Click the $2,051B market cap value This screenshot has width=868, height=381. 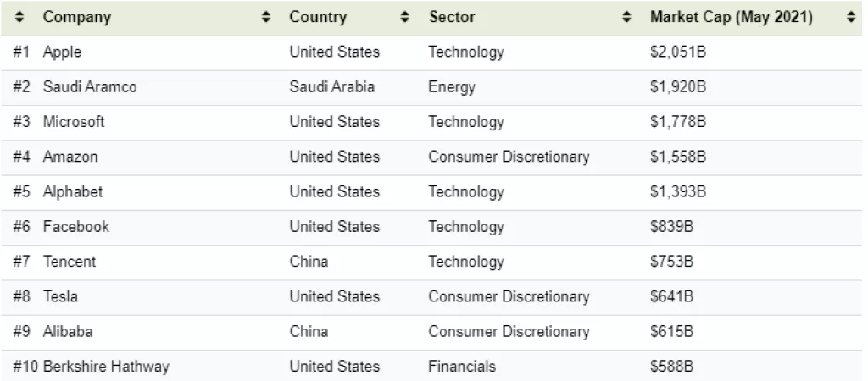(x=678, y=52)
